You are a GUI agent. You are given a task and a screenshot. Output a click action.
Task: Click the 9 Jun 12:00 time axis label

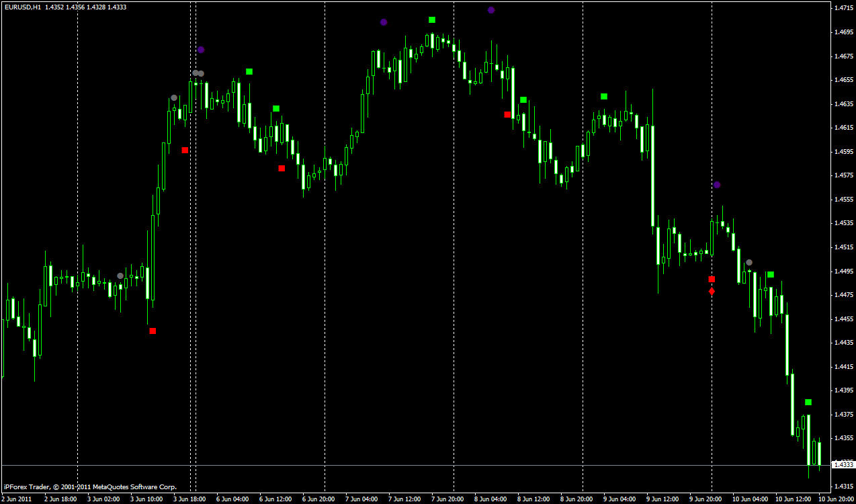(662, 499)
